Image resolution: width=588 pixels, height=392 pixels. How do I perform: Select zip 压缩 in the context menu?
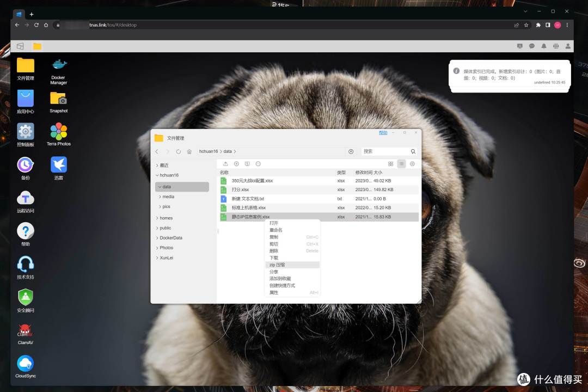(292, 265)
